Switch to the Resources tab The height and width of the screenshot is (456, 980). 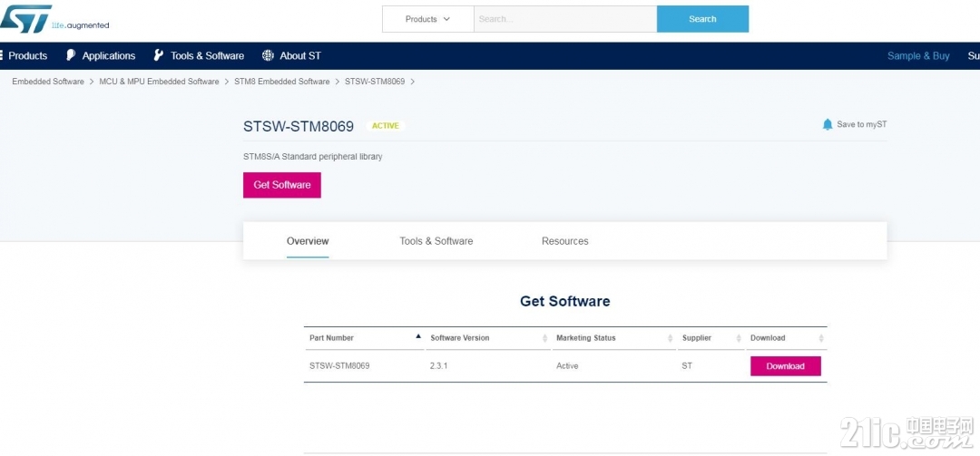click(565, 241)
